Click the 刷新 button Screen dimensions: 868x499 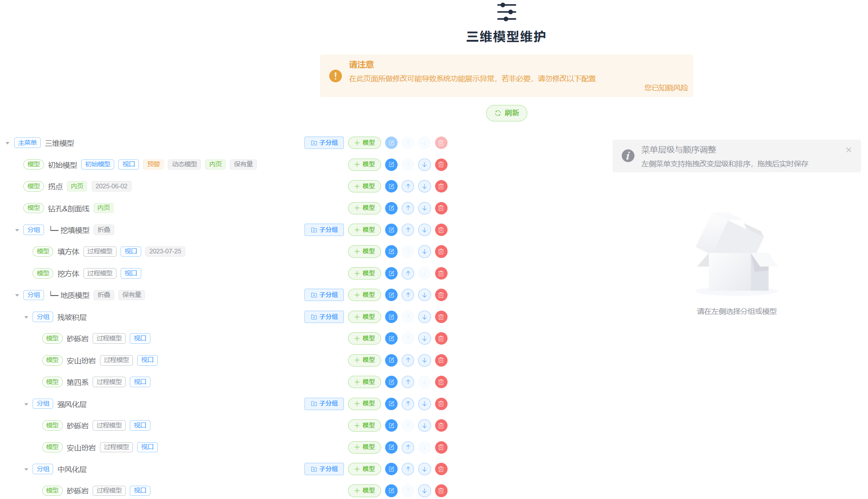[x=506, y=113]
